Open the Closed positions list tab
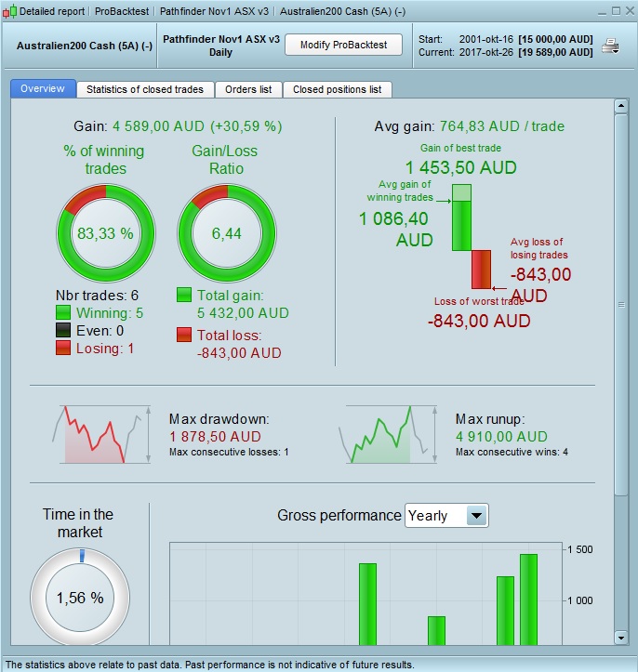 (338, 89)
